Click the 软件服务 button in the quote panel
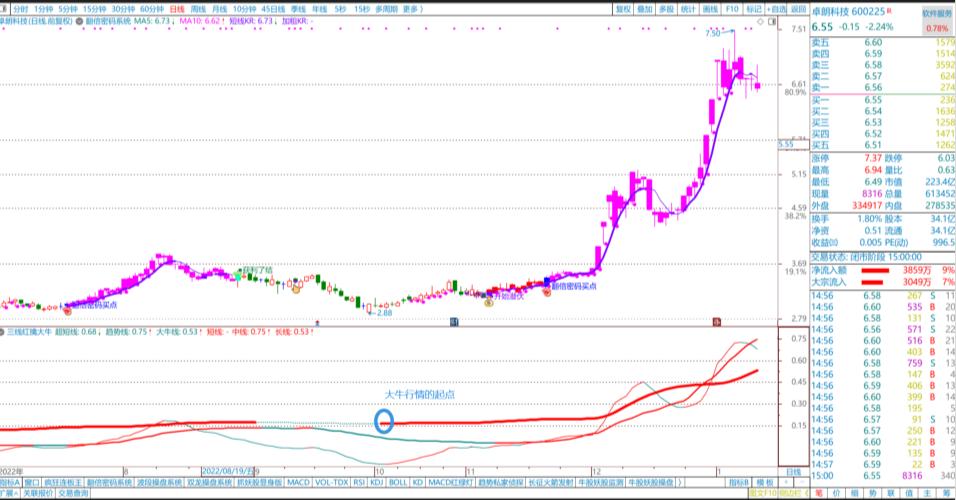 pos(937,13)
